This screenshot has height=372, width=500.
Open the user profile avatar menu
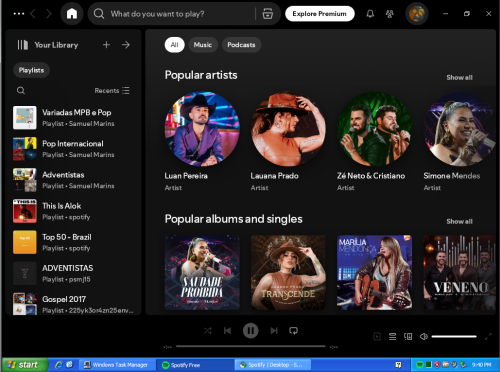pos(416,14)
